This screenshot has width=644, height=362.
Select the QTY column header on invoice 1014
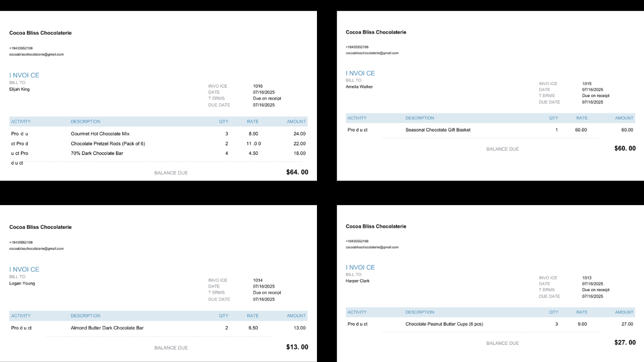pos(223,316)
